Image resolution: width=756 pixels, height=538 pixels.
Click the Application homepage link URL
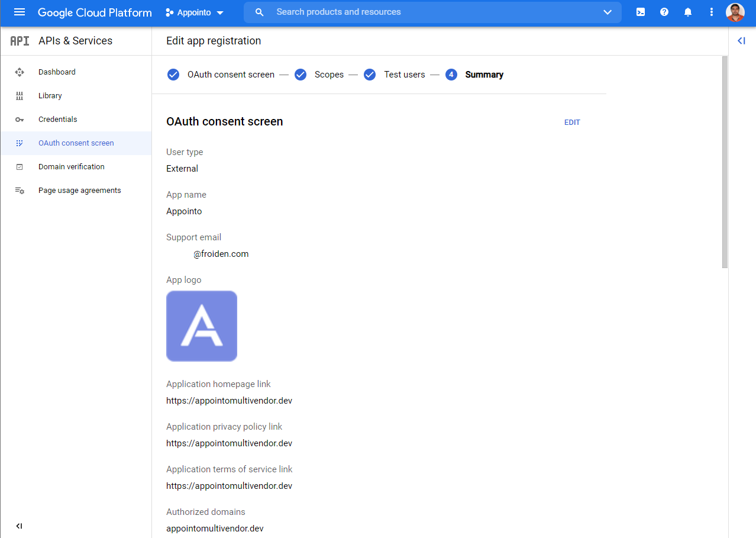point(229,401)
